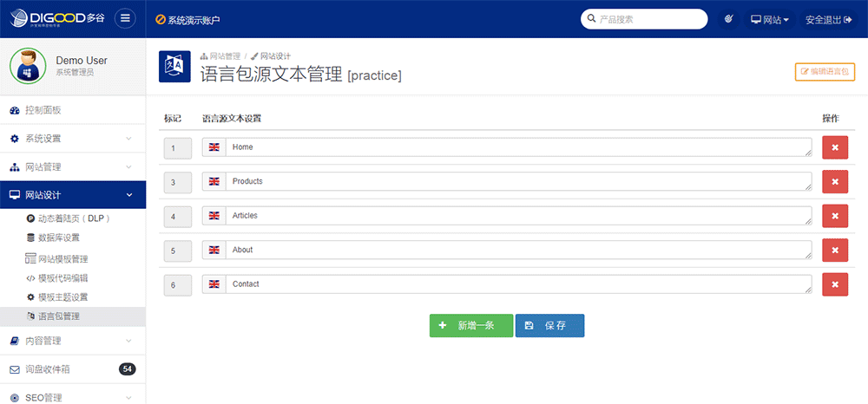Delete the Home language entry
This screenshot has width=868, height=404.
[835, 147]
